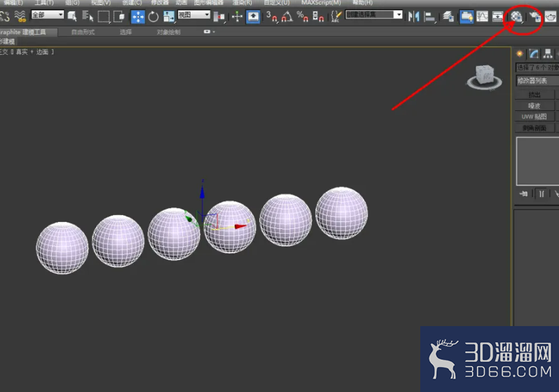This screenshot has width=559, height=392.
Task: Click the Select by Name icon
Action: coord(87,17)
